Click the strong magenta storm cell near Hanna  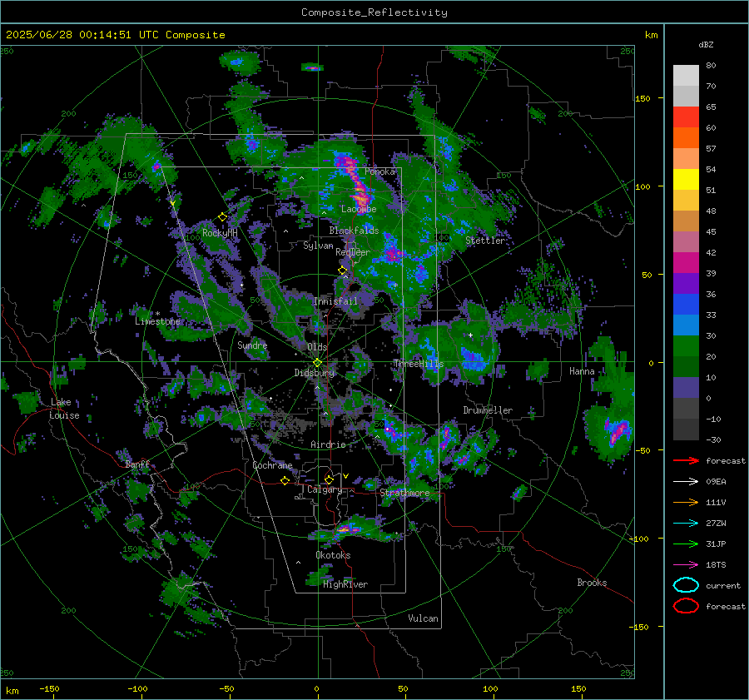618,431
